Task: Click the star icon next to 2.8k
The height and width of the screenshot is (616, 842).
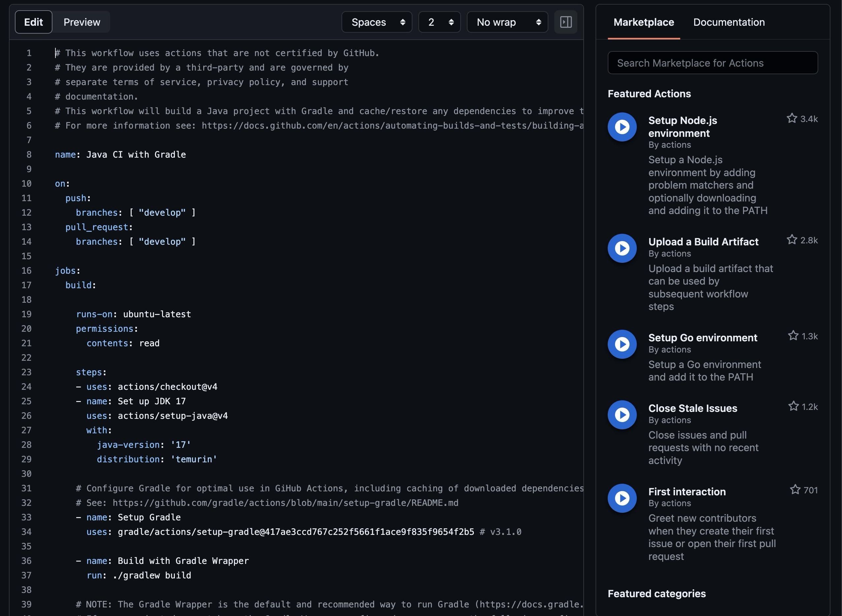Action: tap(792, 240)
